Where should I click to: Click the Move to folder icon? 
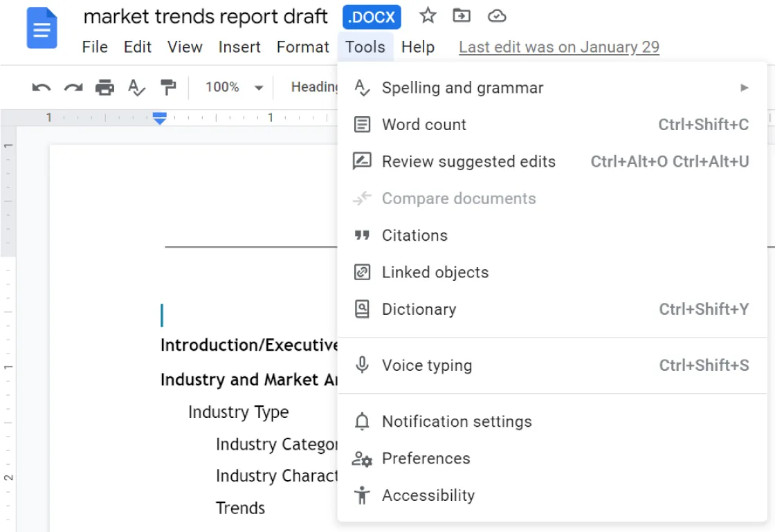[x=462, y=17]
